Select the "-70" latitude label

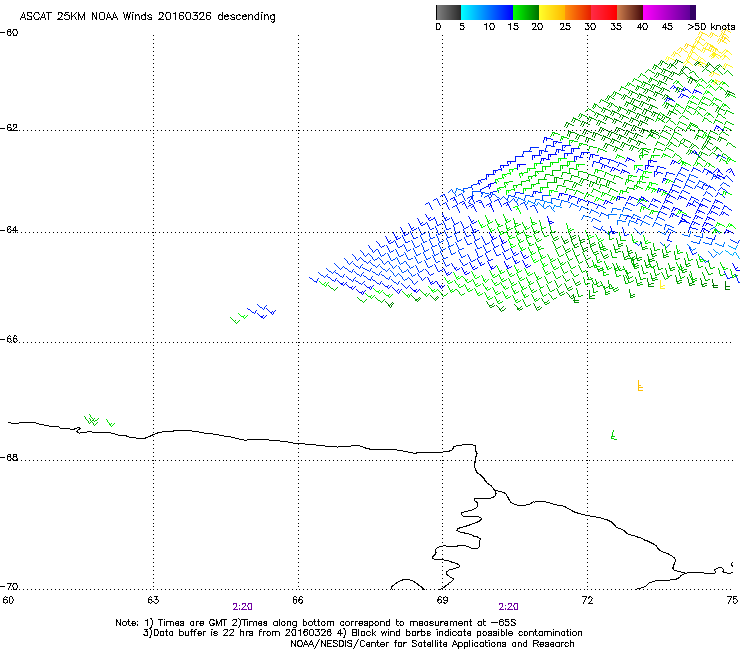[x=9, y=586]
